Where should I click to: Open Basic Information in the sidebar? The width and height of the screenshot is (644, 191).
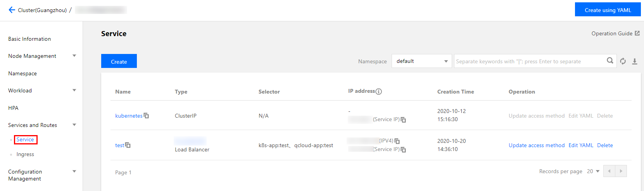tap(29, 39)
